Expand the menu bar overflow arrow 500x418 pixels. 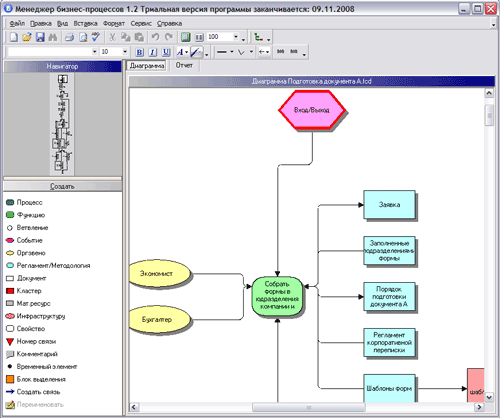coord(494,25)
